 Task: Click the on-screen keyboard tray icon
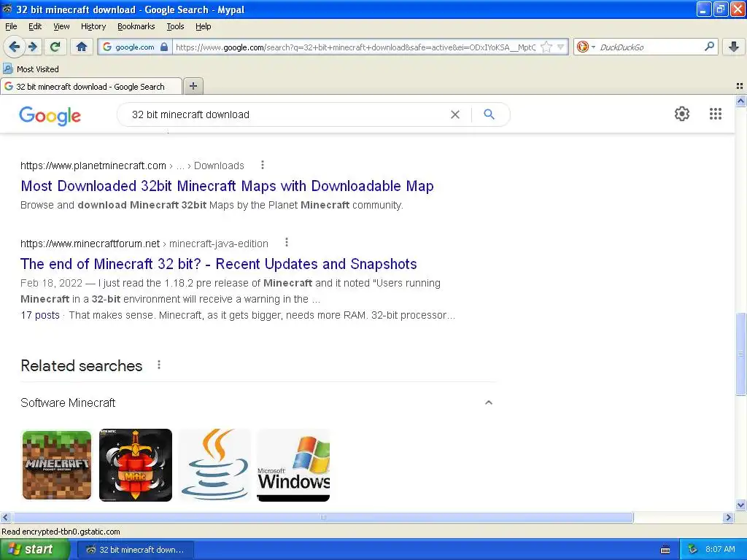click(665, 550)
